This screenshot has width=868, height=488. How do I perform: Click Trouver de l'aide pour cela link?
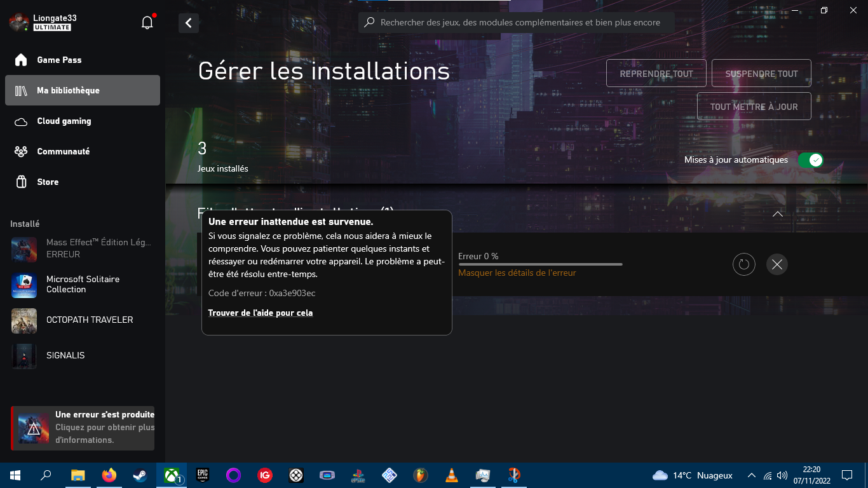[261, 313]
